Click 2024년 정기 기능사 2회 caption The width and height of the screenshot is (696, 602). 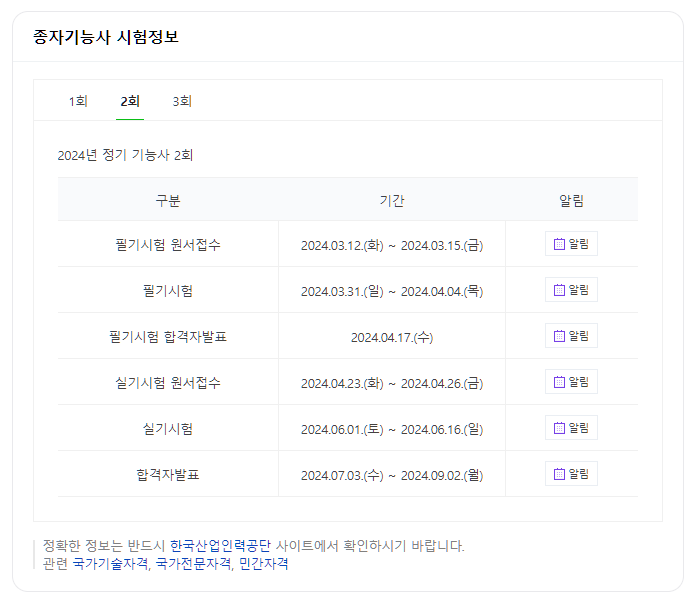click(125, 155)
